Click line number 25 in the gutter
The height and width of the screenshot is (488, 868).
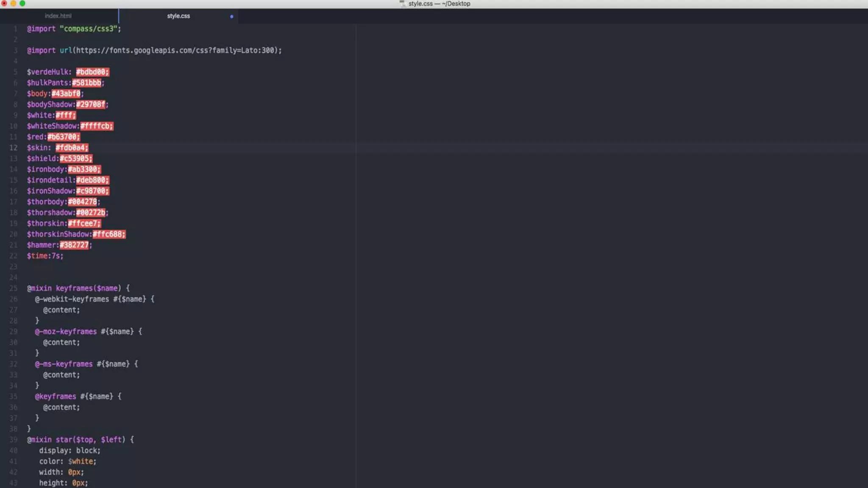coord(14,288)
